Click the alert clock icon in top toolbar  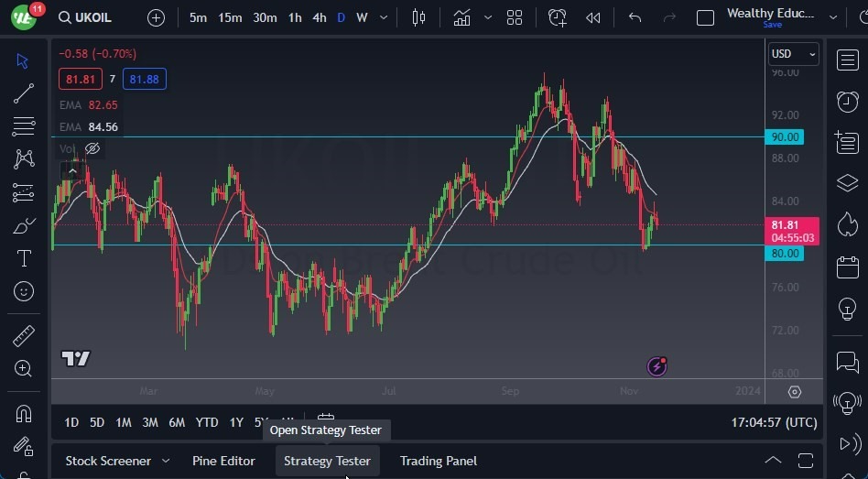[x=557, y=17]
